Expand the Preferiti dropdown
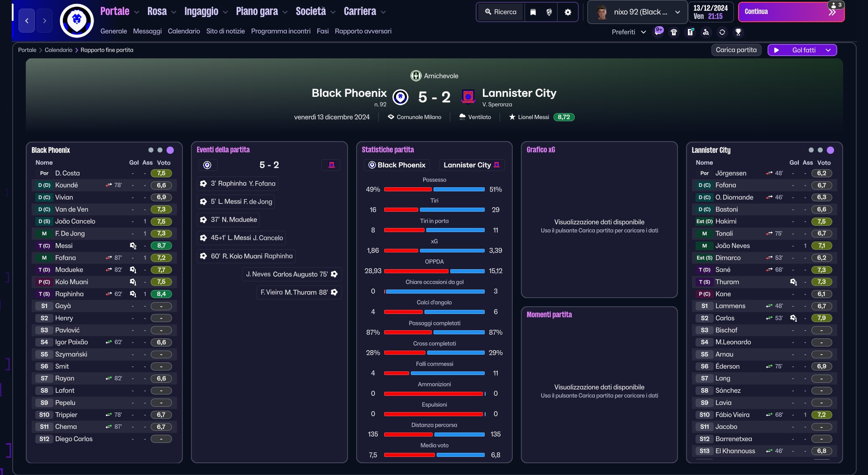Image resolution: width=868 pixels, height=475 pixels. click(629, 32)
